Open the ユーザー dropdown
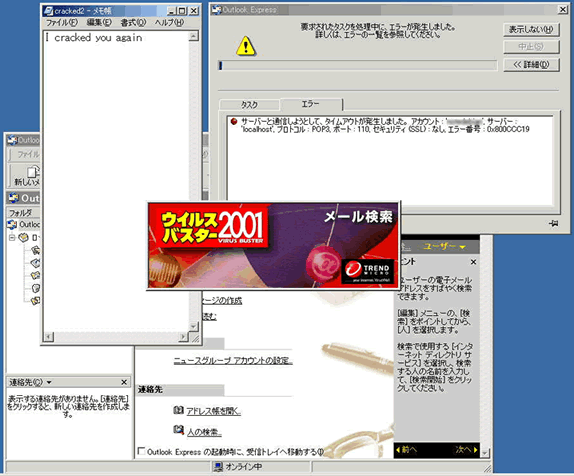Screen dimensions: 574x476 coord(444,247)
